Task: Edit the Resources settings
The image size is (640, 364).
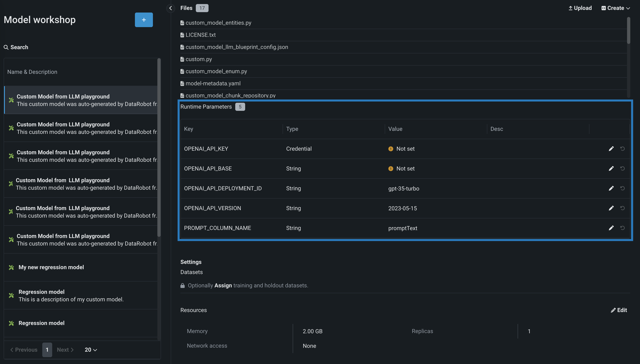Action: (619, 310)
